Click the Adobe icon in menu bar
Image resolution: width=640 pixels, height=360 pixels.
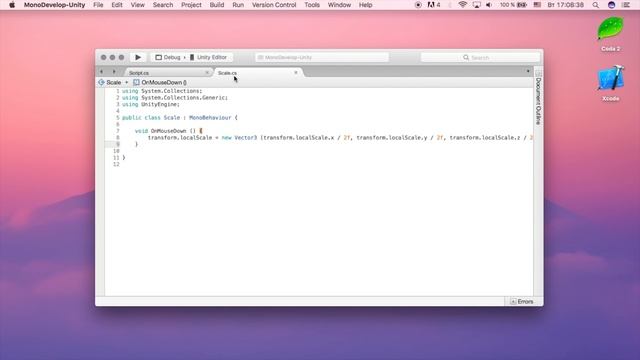tap(433, 5)
